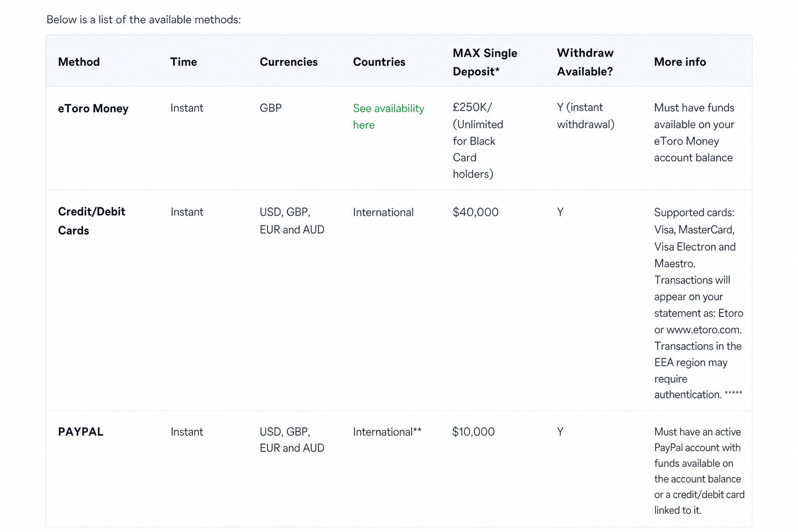Image resolution: width=798 pixels, height=532 pixels.
Task: Click the $40,000 deposit limit cell
Action: 475,212
